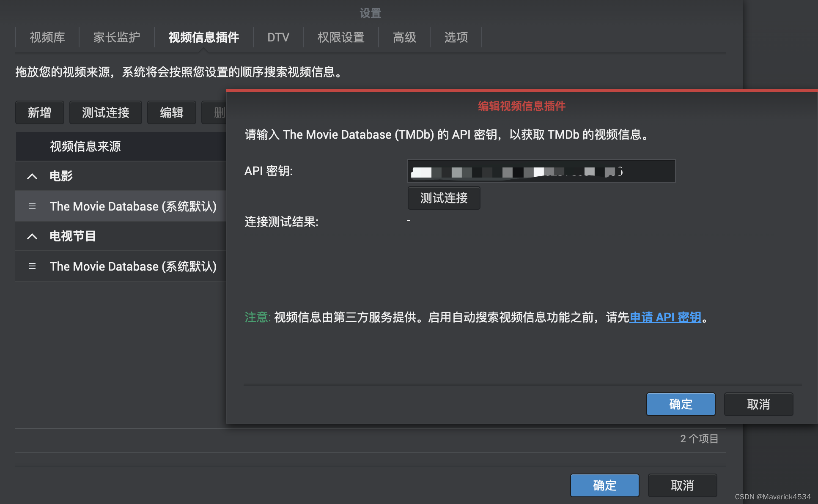Screen dimensions: 818x504
Task: Switch to the 家长监护 tab
Action: pos(117,38)
